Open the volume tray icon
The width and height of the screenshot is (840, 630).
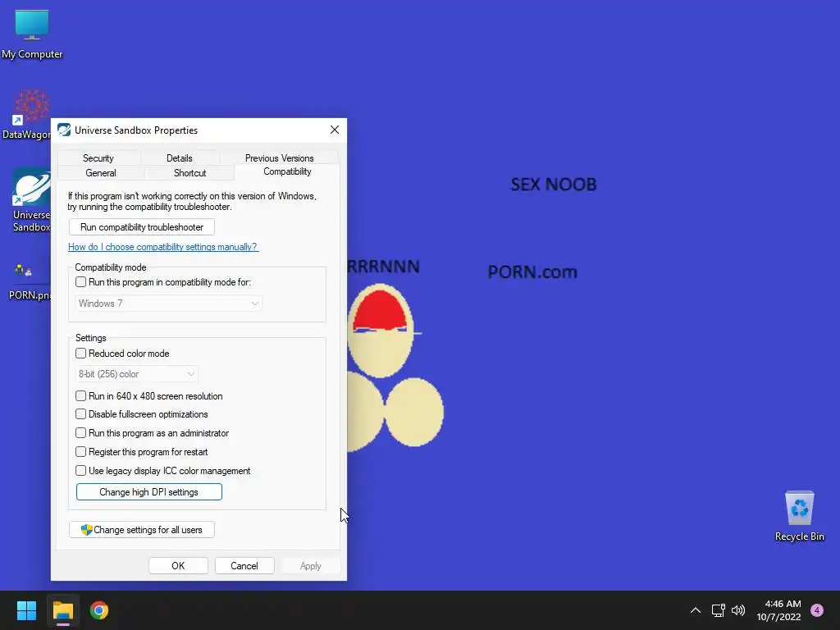738,610
